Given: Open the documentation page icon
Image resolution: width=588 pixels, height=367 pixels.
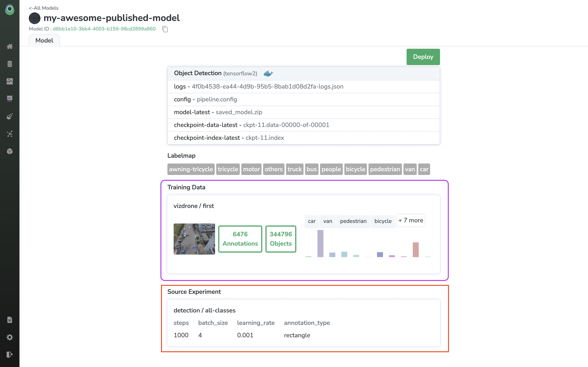Looking at the screenshot, I should point(10,320).
